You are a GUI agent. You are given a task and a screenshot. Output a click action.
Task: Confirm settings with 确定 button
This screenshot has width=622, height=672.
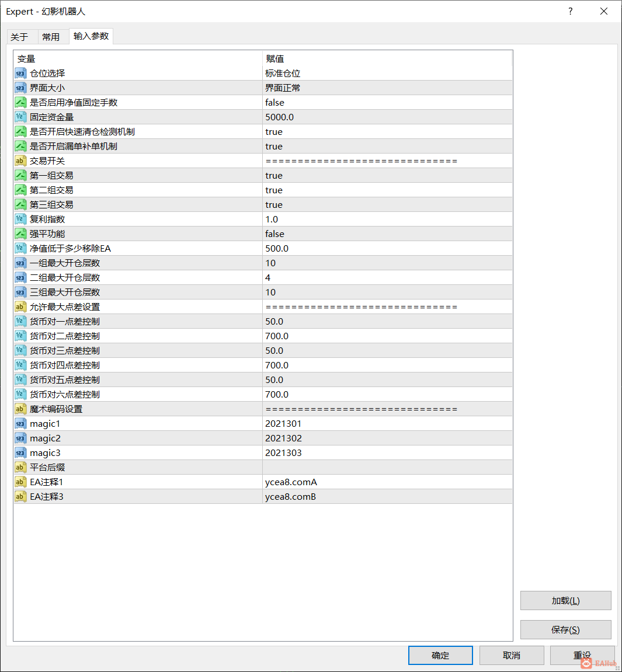point(440,655)
